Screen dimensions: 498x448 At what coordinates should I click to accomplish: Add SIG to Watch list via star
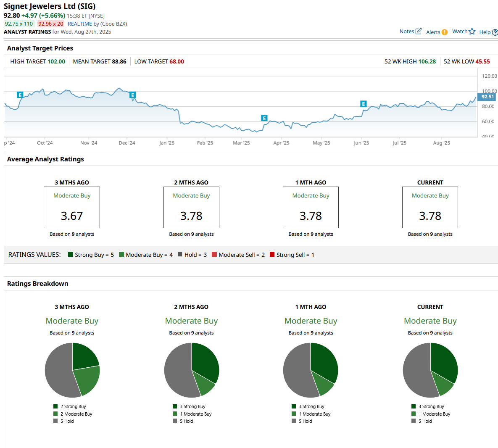click(x=472, y=31)
